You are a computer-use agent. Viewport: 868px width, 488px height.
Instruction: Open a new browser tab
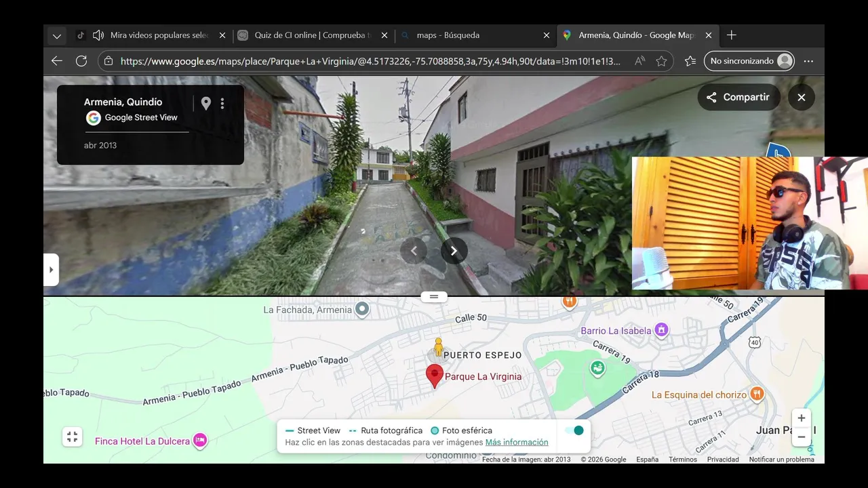click(732, 35)
